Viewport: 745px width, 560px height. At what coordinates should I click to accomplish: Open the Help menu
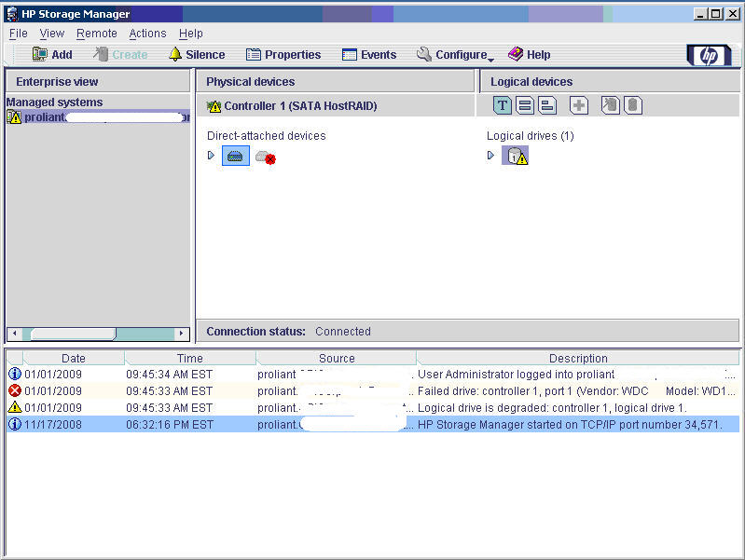(191, 34)
